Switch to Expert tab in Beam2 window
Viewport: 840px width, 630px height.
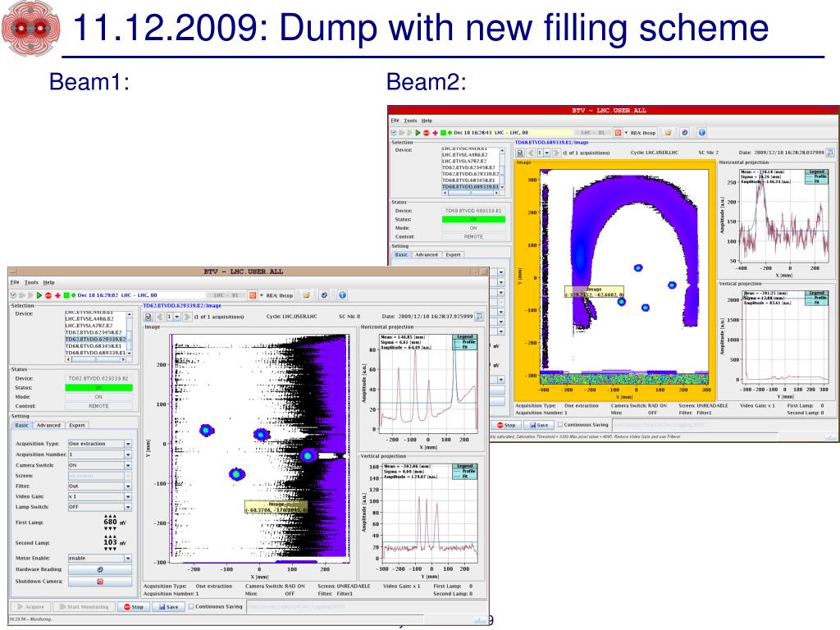tap(453, 255)
